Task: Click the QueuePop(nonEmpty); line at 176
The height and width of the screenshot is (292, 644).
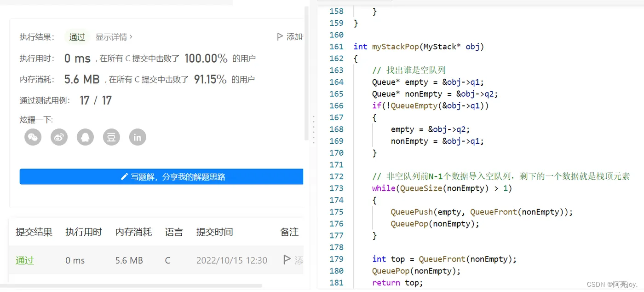Action: coord(435,223)
